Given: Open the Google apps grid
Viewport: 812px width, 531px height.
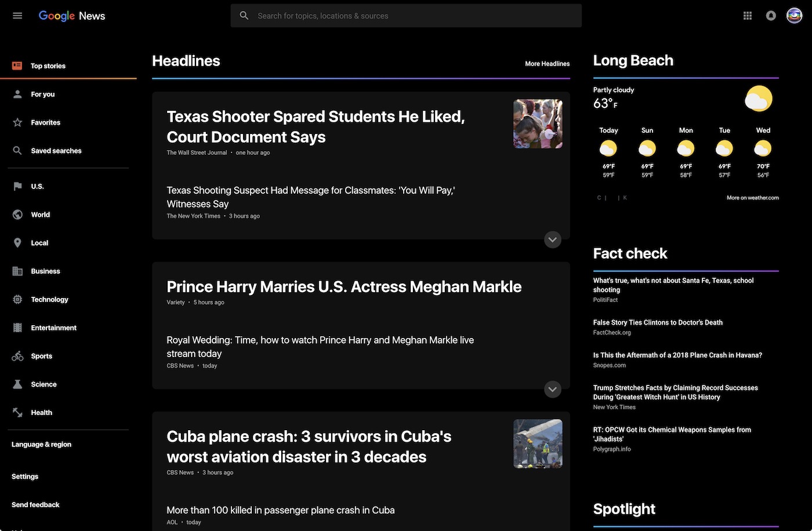Looking at the screenshot, I should pyautogui.click(x=748, y=16).
